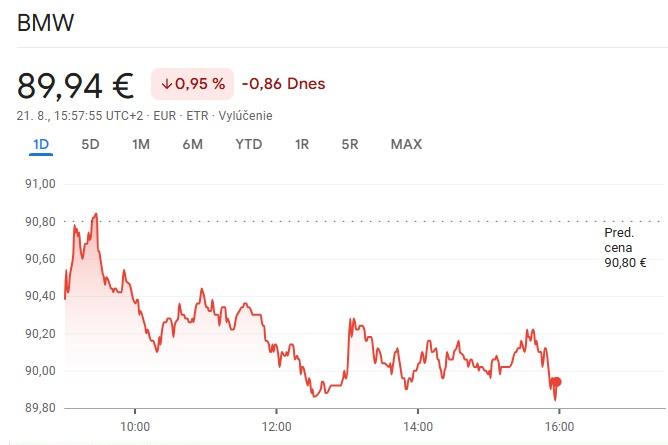Image resolution: width=668 pixels, height=445 pixels.
Task: Click the 89,94 € current price
Action: point(75,85)
